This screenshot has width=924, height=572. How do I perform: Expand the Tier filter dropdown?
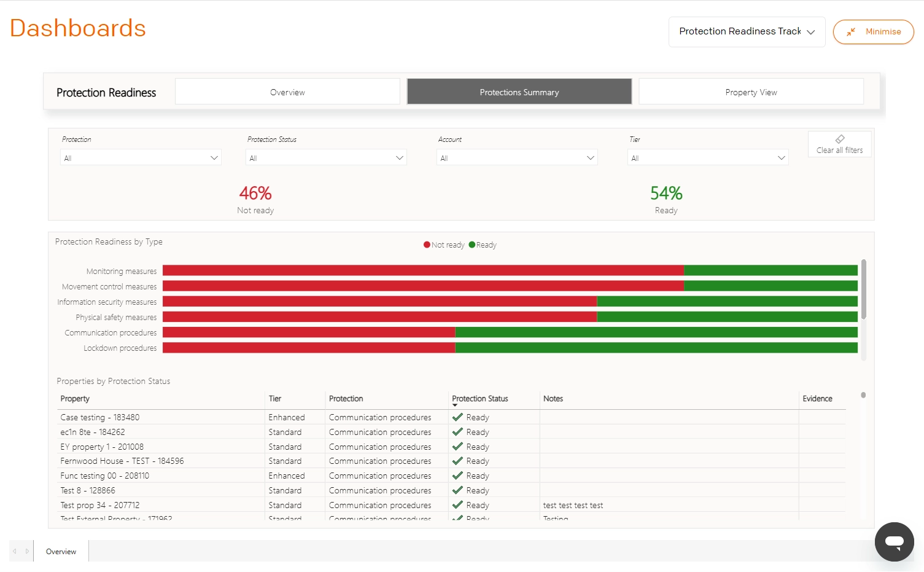pyautogui.click(x=709, y=158)
